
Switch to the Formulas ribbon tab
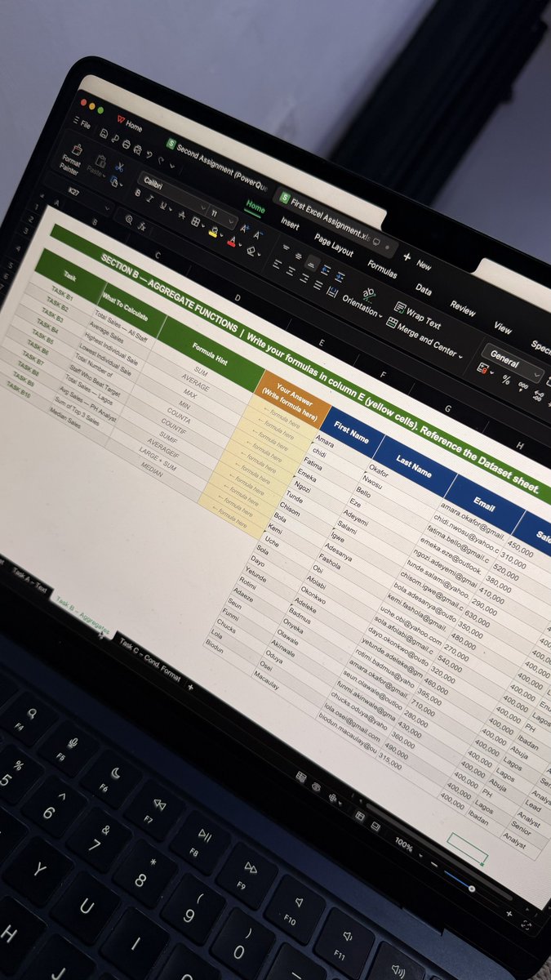pyautogui.click(x=381, y=269)
